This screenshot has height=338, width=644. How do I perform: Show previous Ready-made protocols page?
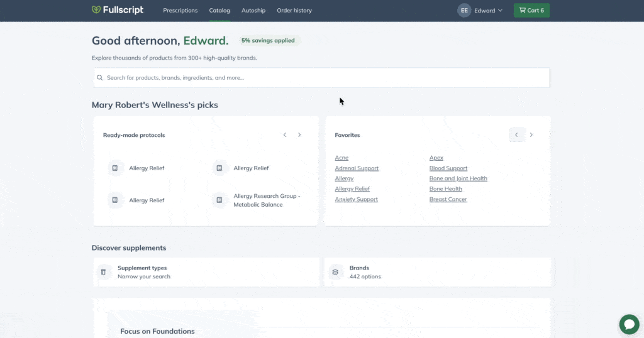pos(285,135)
